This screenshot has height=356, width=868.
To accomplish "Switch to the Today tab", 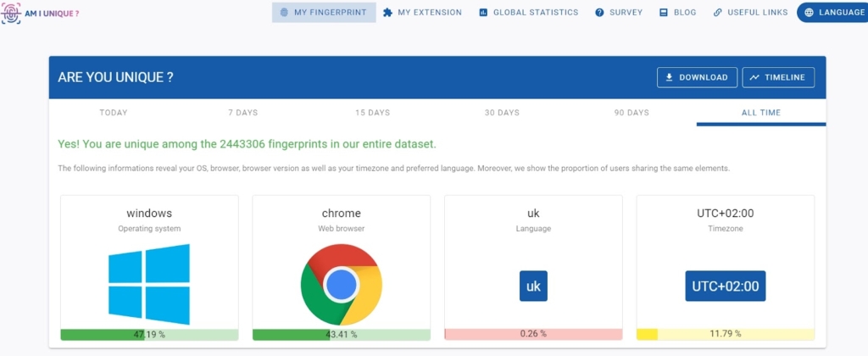I will (114, 113).
